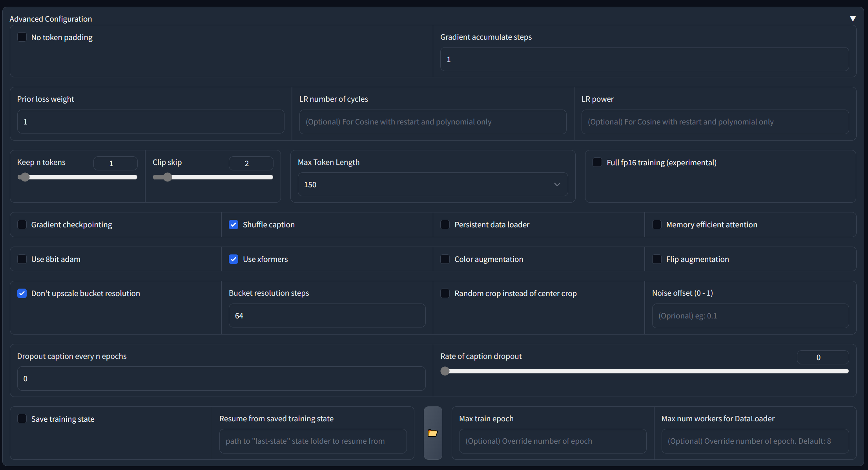
Task: Collapse the Advanced Configuration section
Action: [x=852, y=18]
